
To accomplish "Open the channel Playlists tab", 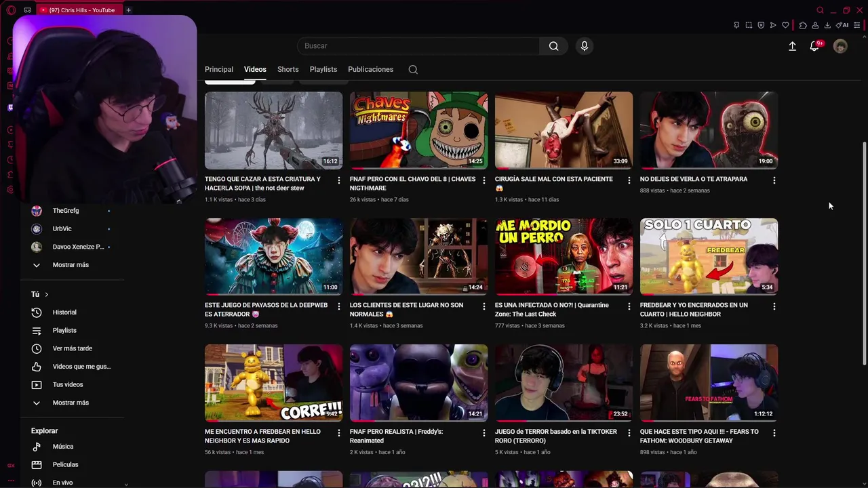I will (323, 69).
